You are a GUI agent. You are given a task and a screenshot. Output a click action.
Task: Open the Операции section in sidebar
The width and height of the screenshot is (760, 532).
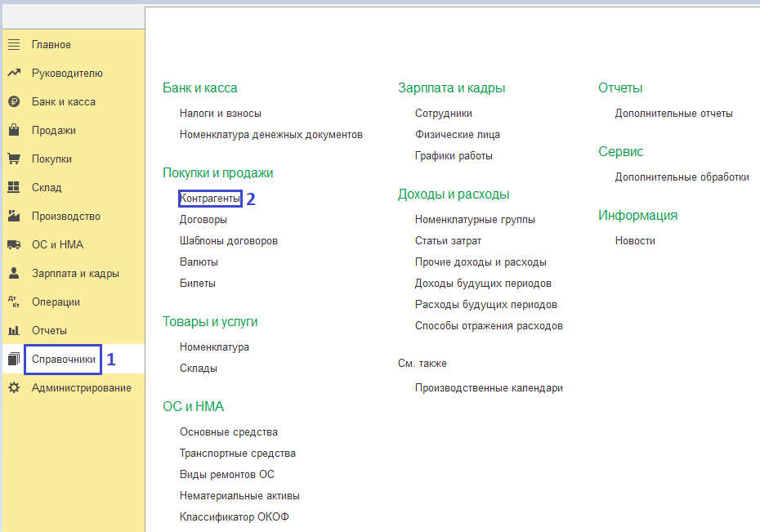[x=56, y=302]
